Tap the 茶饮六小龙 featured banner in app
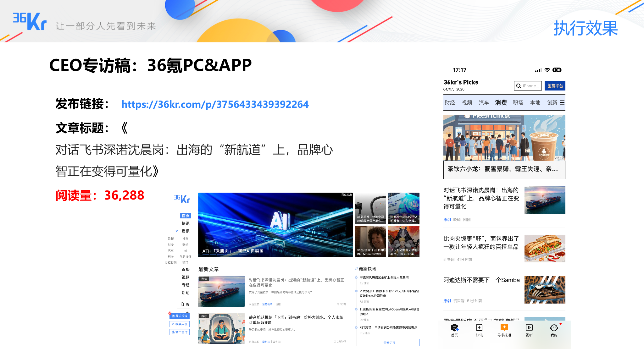 point(504,147)
